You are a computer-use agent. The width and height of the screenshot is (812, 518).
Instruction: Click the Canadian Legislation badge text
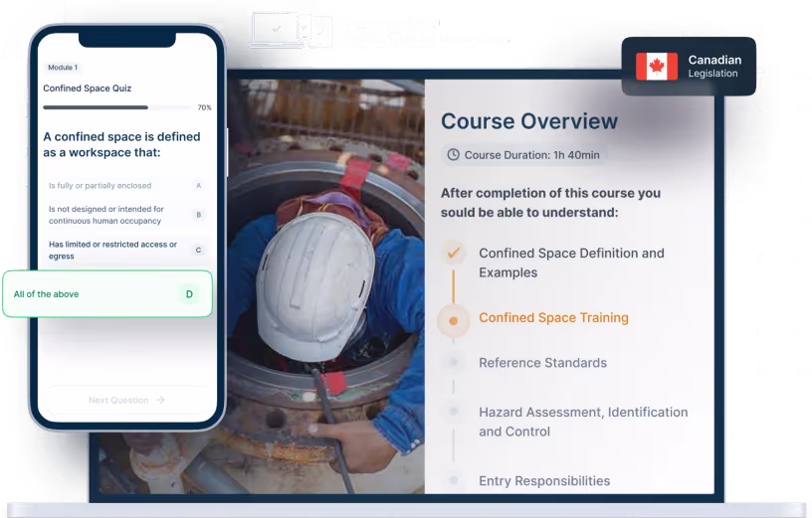click(x=714, y=67)
